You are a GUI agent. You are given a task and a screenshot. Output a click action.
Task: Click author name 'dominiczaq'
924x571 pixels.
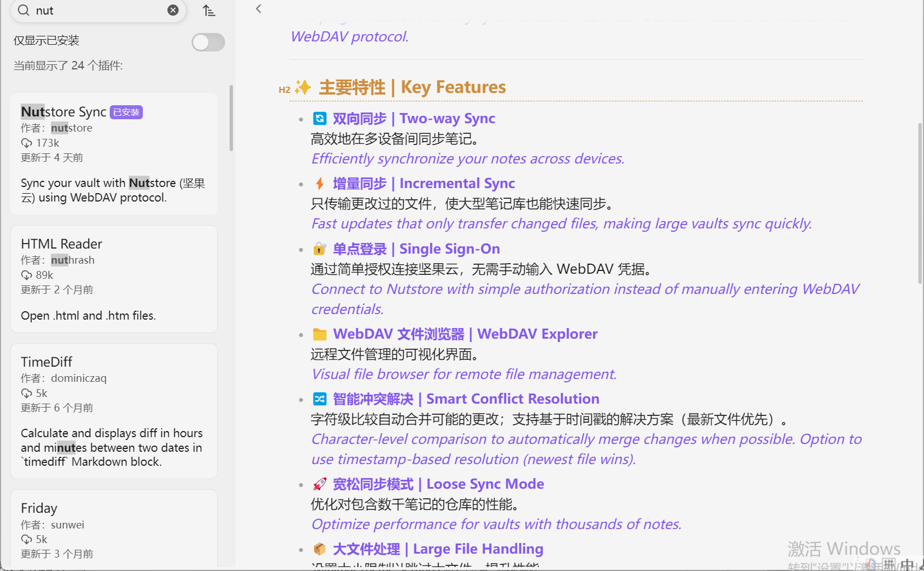pyautogui.click(x=78, y=378)
